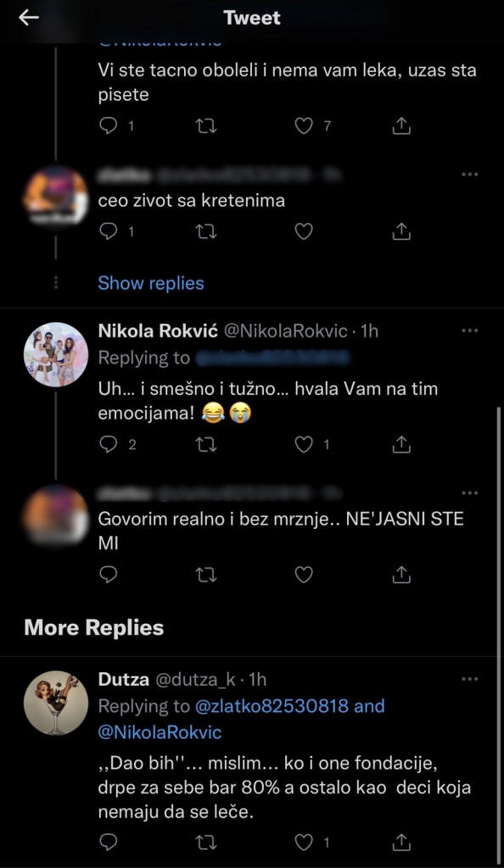This screenshot has height=868, width=504.
Task: View Nikola Rokvić's profile from his display name
Action: point(158,330)
